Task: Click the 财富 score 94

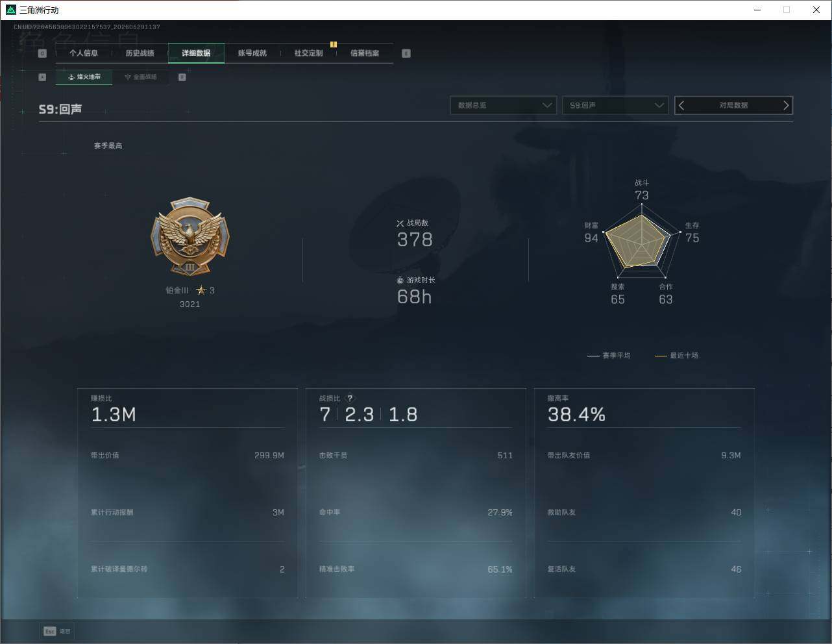Action: 591,238
